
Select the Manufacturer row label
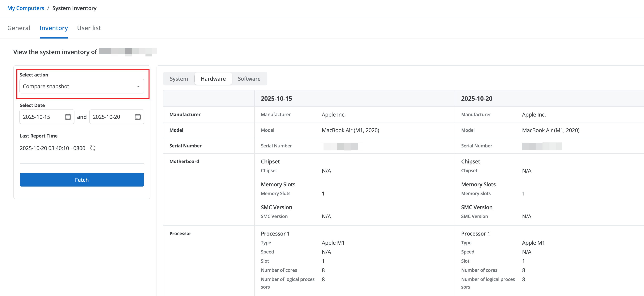(185, 114)
